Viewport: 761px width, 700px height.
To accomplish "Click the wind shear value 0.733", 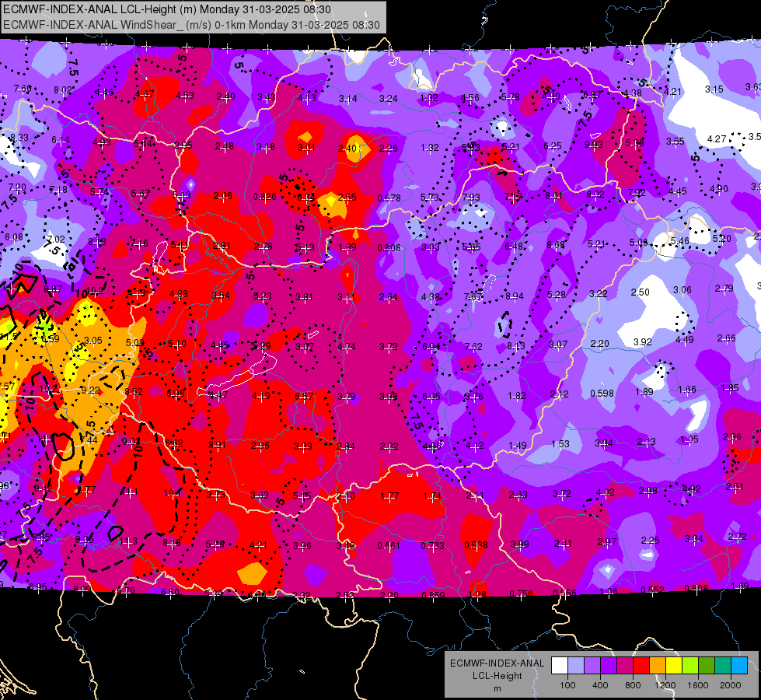I will (432, 545).
